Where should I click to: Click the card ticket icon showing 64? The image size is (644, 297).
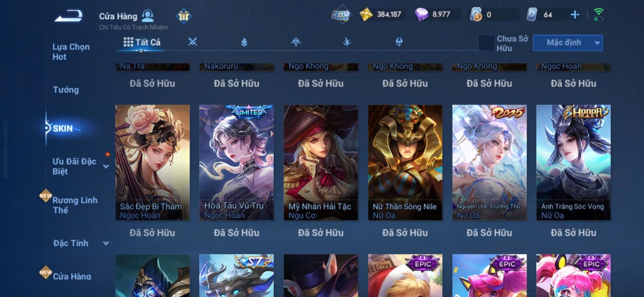click(532, 14)
